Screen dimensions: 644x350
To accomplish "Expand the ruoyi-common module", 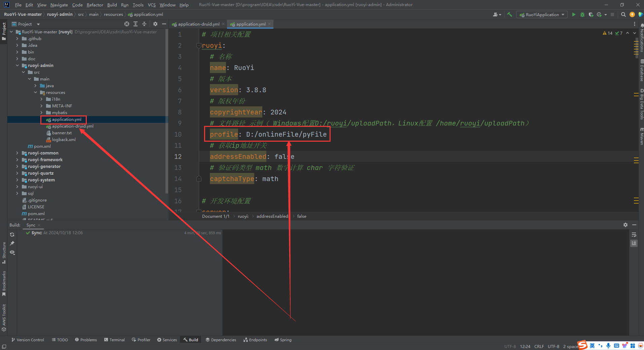I will click(17, 153).
